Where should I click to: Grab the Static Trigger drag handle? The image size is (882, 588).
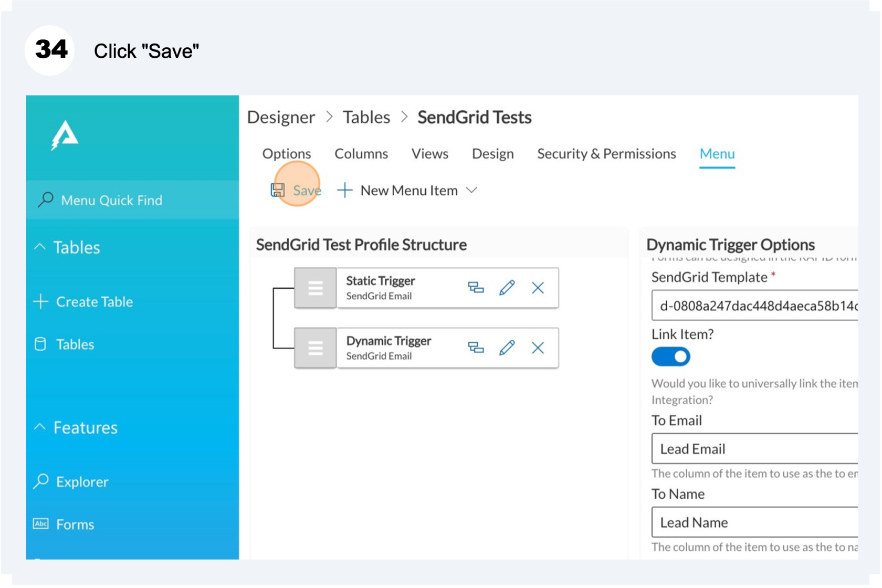(315, 288)
